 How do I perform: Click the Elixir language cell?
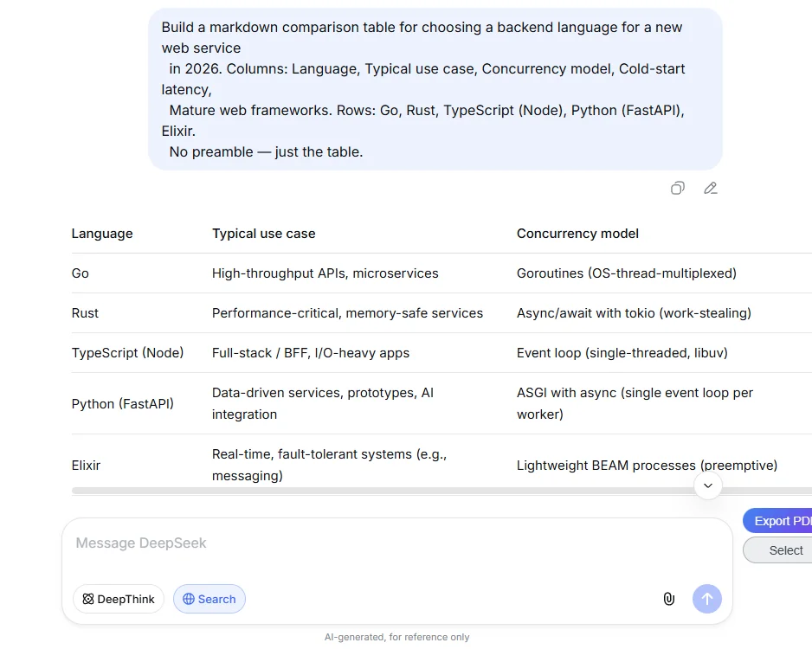[86, 466]
